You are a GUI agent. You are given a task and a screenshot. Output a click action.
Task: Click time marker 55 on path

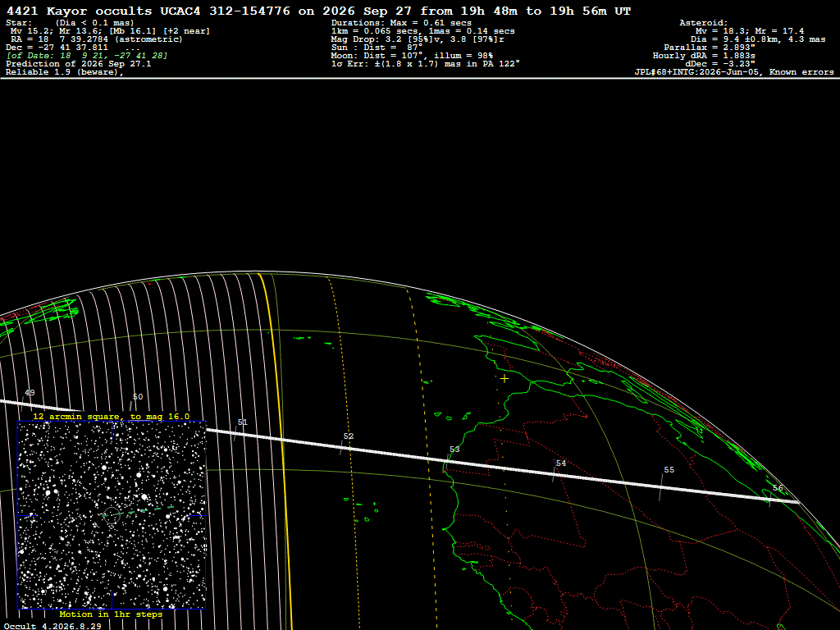[x=669, y=470]
